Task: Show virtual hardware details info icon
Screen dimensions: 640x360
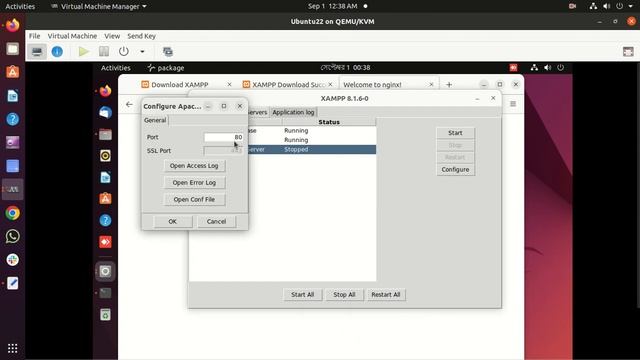Action: pos(57,52)
